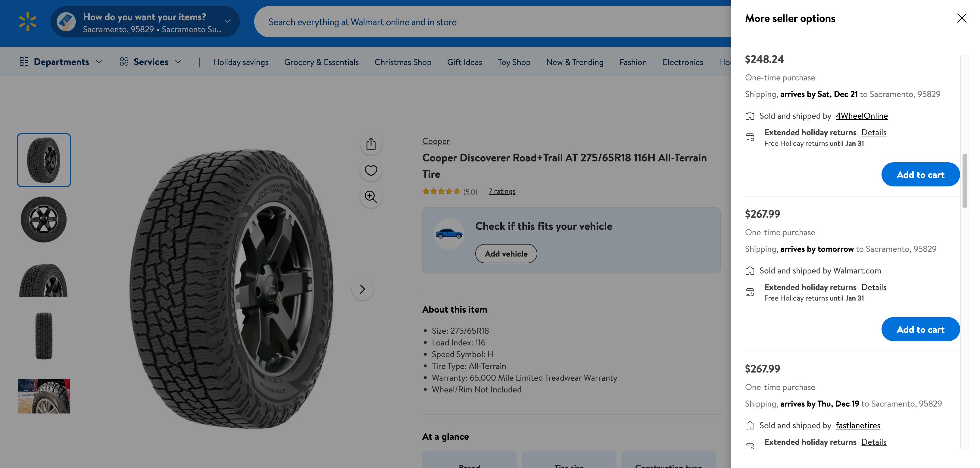
Task: Open the Grocery & Essentials nav link
Action: (321, 62)
